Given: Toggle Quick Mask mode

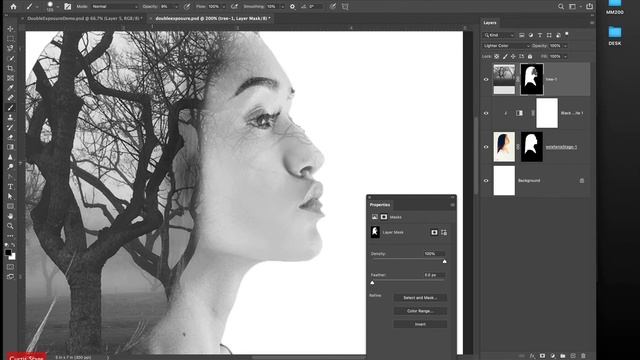Looking at the screenshot, I should point(11,267).
